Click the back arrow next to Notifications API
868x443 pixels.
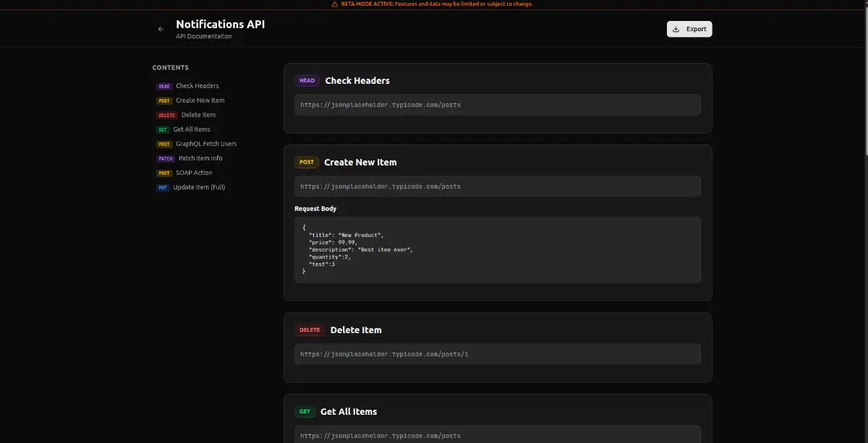(x=161, y=29)
